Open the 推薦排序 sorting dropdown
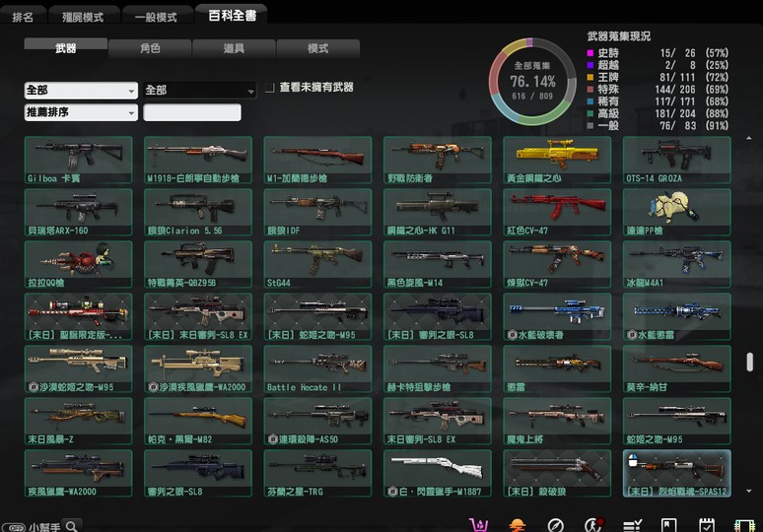The image size is (763, 532). click(x=81, y=112)
